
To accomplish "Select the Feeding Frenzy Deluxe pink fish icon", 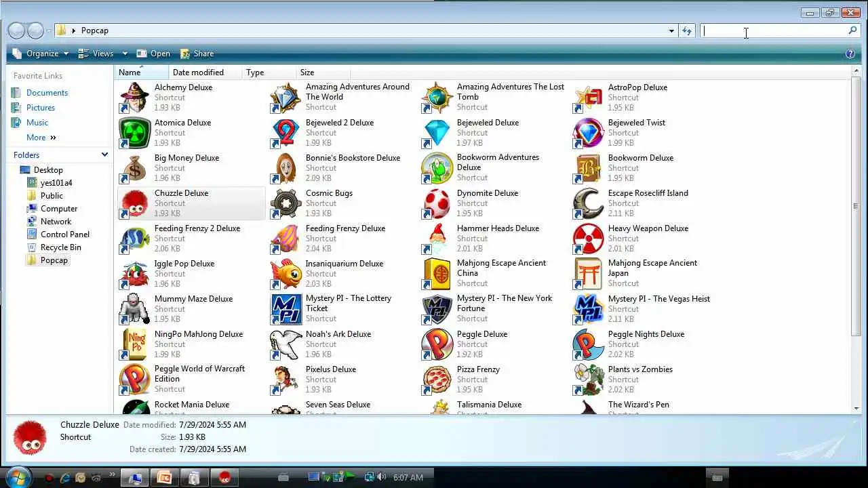I will pyautogui.click(x=285, y=239).
